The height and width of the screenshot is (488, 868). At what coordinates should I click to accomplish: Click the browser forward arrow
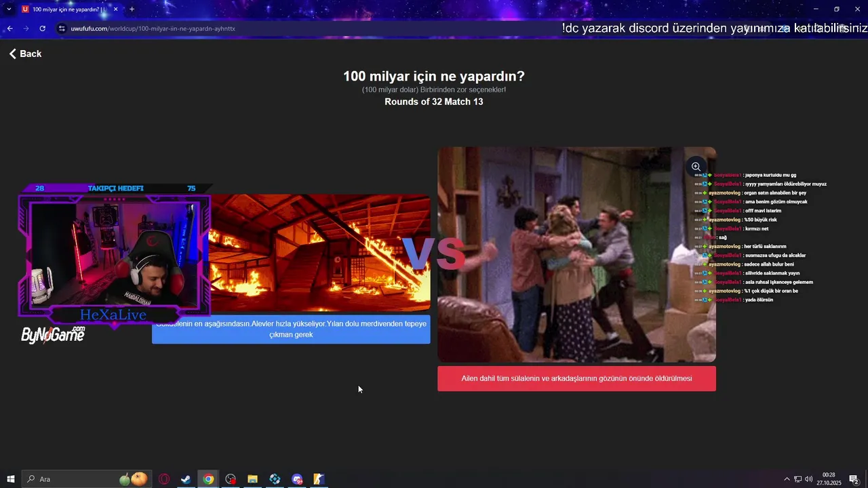[x=26, y=28]
